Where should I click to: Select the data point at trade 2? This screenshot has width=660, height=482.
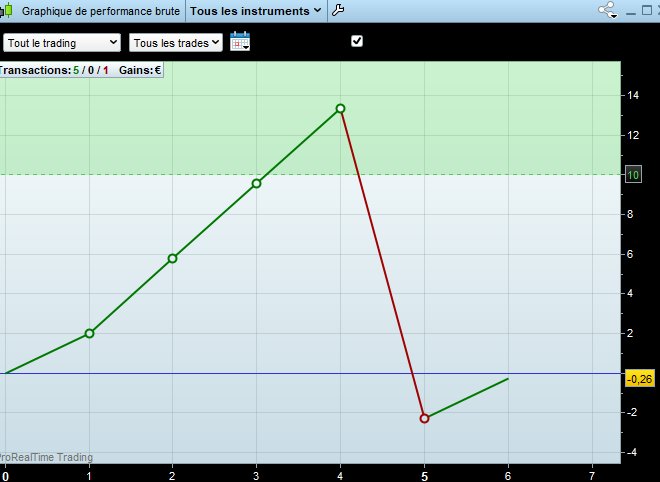(x=172, y=258)
